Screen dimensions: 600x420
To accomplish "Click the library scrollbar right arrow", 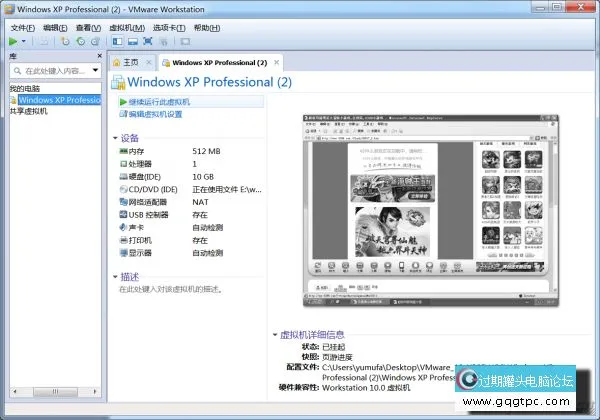I will tap(95, 391).
